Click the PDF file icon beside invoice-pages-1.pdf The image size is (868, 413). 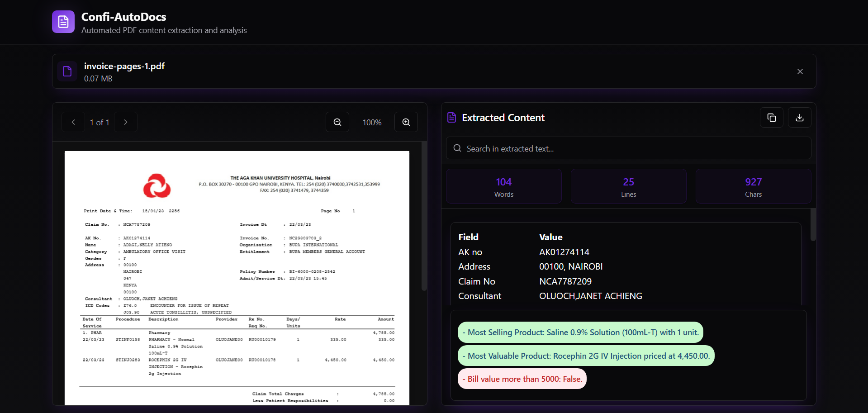(67, 71)
